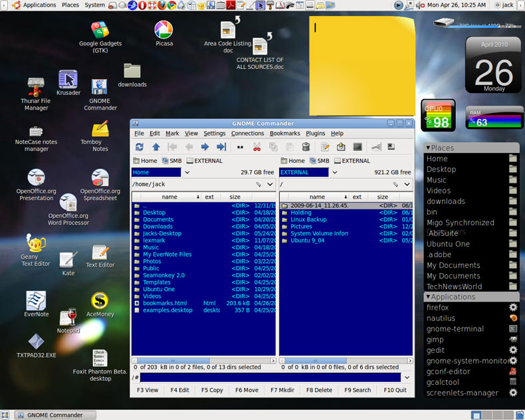Jump to last directory with the end arrow
525x420 pixels.
pyautogui.click(x=221, y=147)
